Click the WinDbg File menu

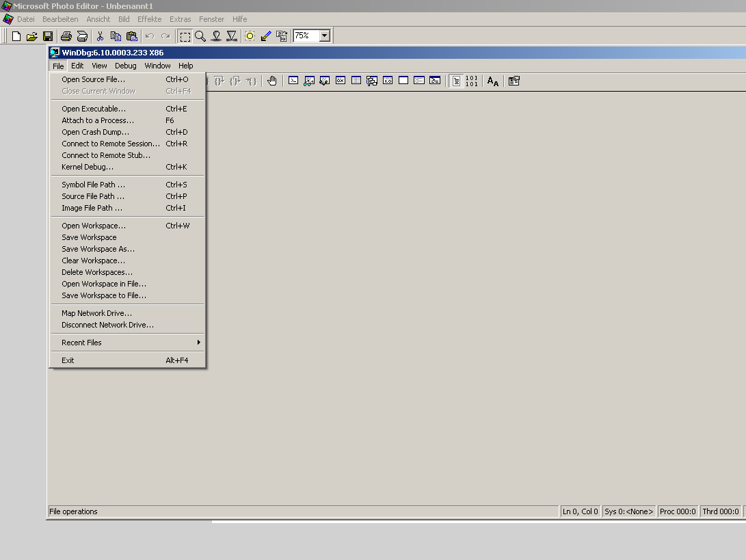(58, 66)
